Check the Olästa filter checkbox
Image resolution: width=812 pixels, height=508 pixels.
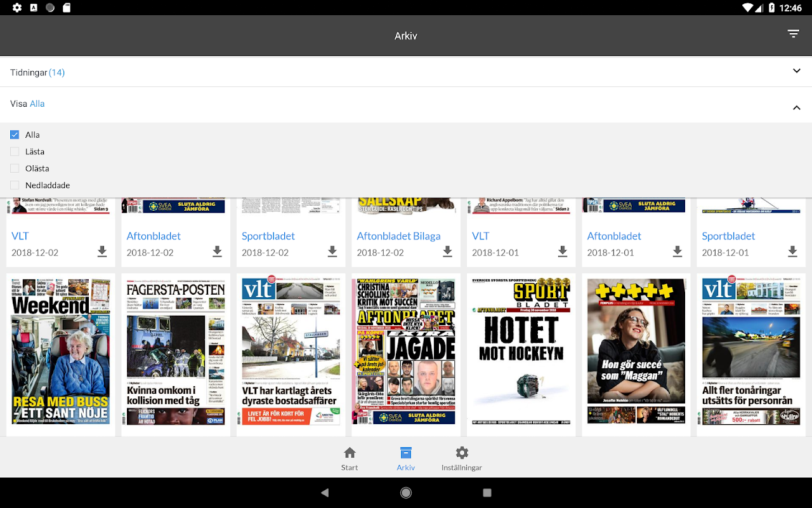click(x=15, y=168)
